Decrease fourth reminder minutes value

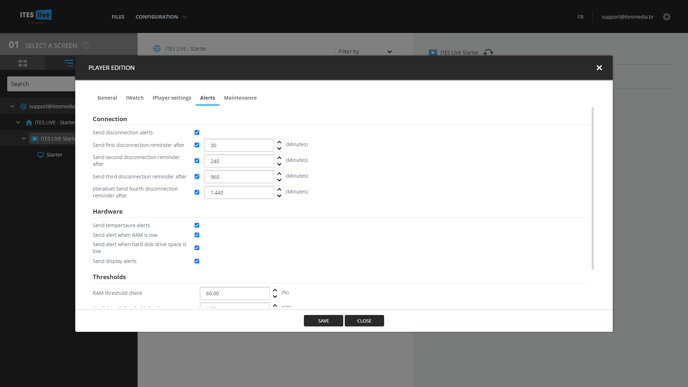pos(279,196)
